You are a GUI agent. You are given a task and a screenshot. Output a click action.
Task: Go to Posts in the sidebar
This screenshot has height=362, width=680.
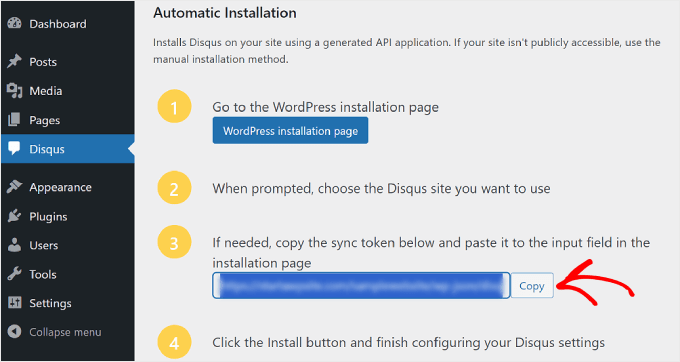click(68, 62)
